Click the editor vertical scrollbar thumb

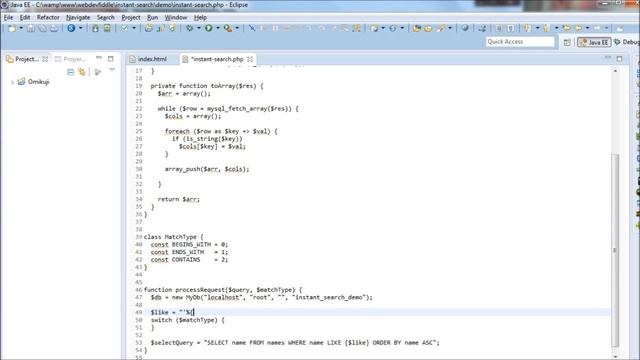coord(615,250)
